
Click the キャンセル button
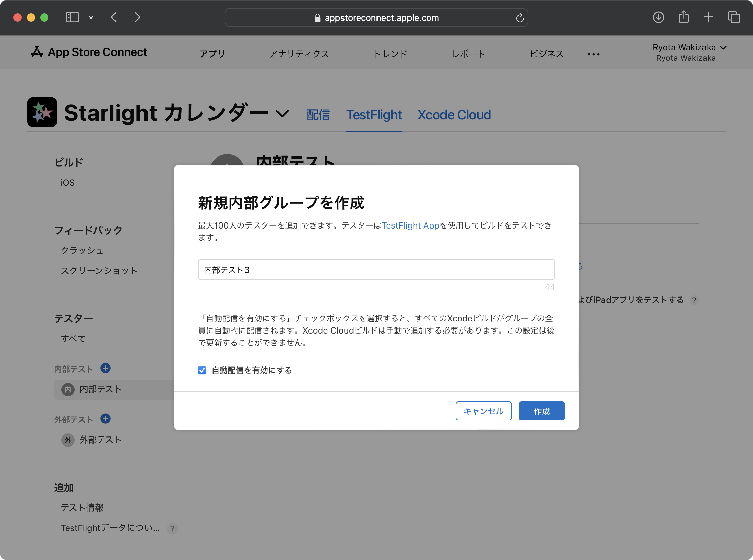click(x=483, y=411)
